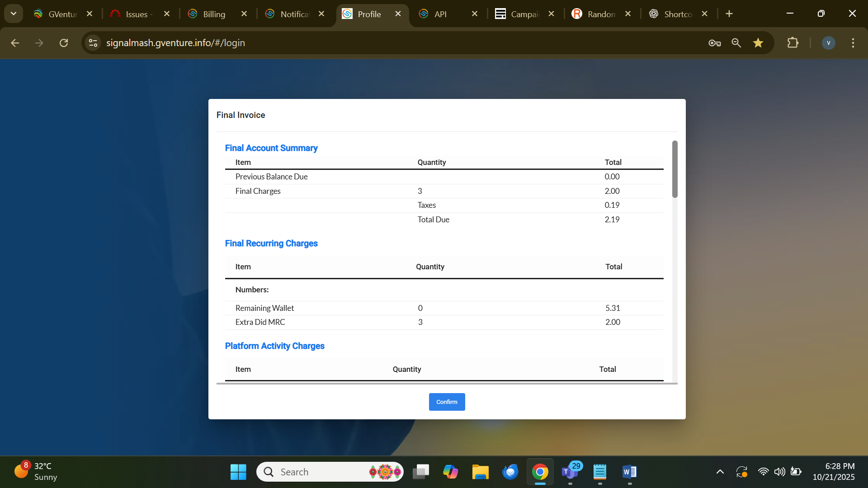Open a new browser tab
Viewport: 868px width, 488px height.
(x=729, y=14)
